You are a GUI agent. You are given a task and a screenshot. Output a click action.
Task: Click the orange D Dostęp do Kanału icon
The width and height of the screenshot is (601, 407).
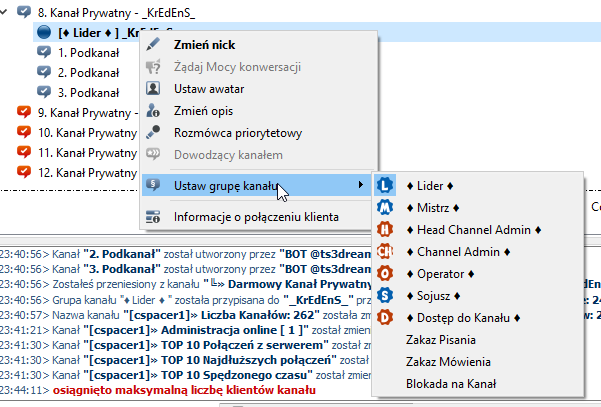385,317
